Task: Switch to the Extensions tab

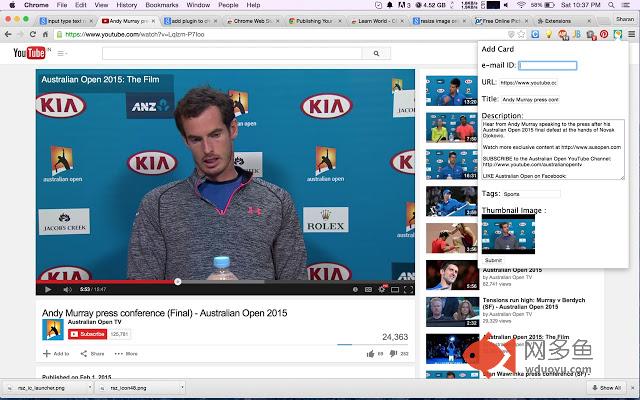Action: [563, 21]
